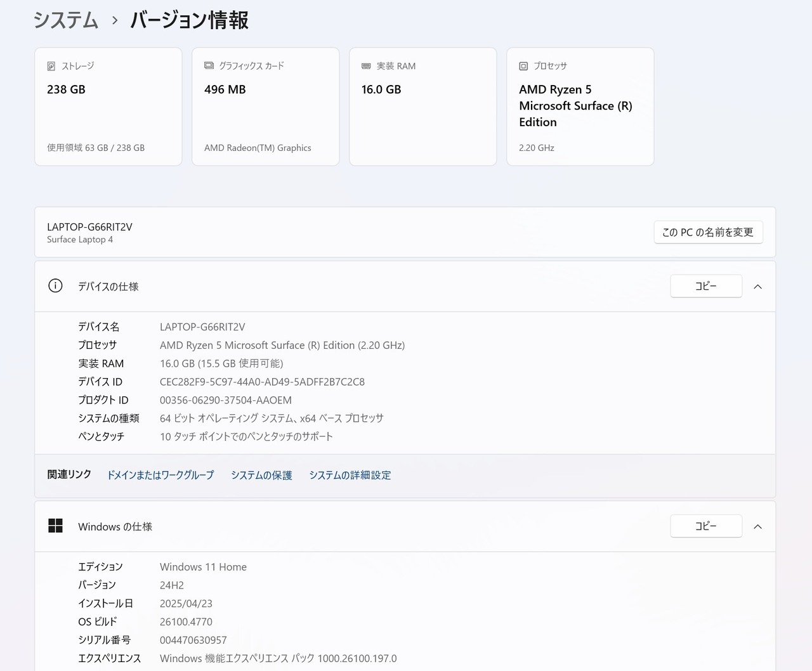Select the プロダクト ID value 00356-06290
Image resolution: width=812 pixels, height=671 pixels.
point(226,400)
